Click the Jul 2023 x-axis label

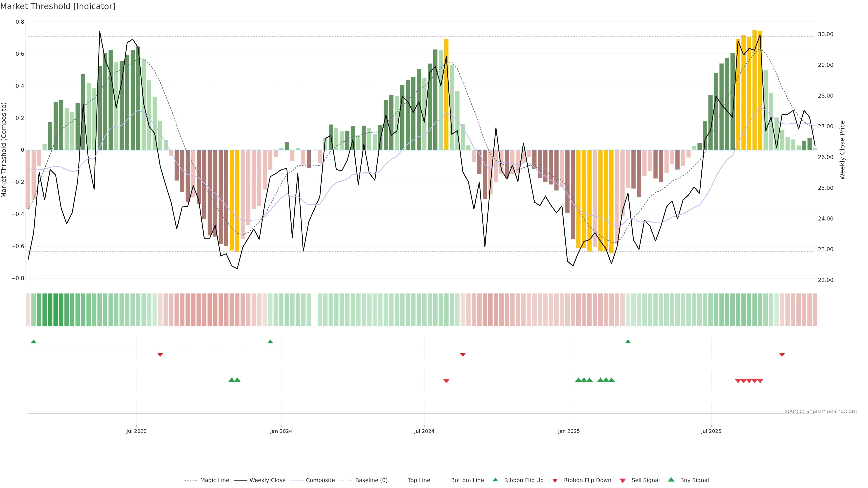tap(137, 431)
